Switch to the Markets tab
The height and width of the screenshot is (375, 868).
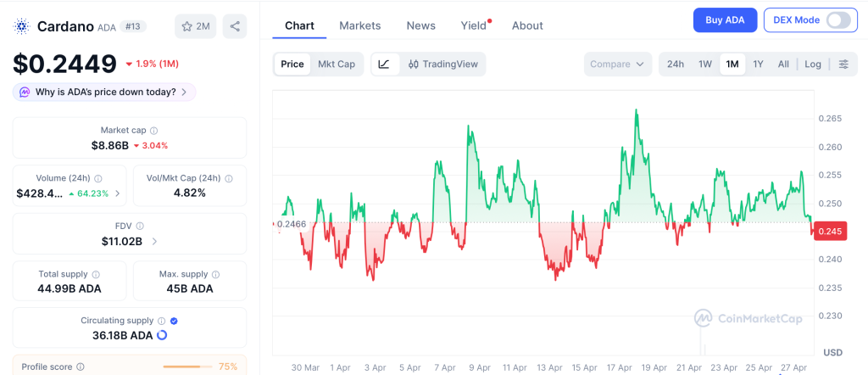click(x=360, y=25)
